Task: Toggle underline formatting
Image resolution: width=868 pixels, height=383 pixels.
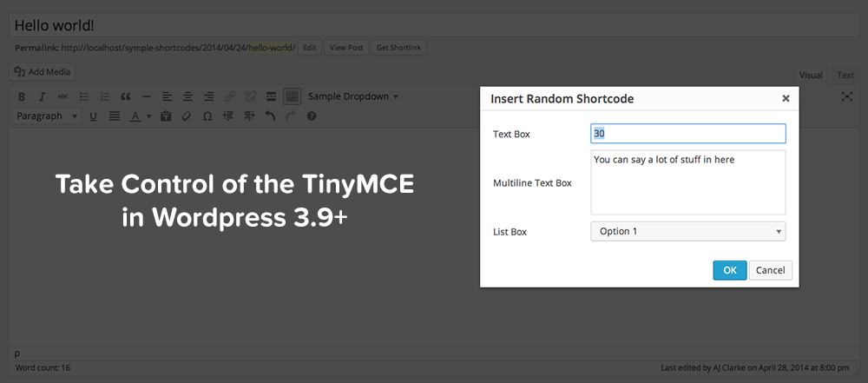Action: pyautogui.click(x=93, y=116)
